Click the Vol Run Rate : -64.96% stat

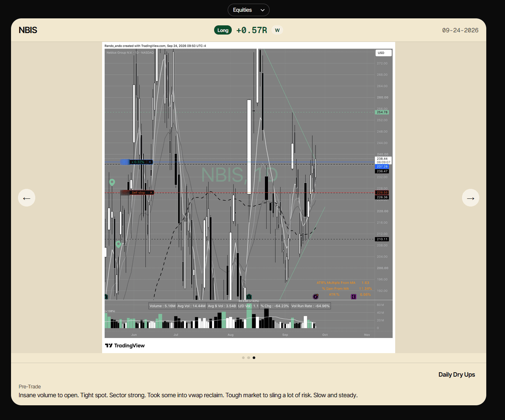point(310,306)
